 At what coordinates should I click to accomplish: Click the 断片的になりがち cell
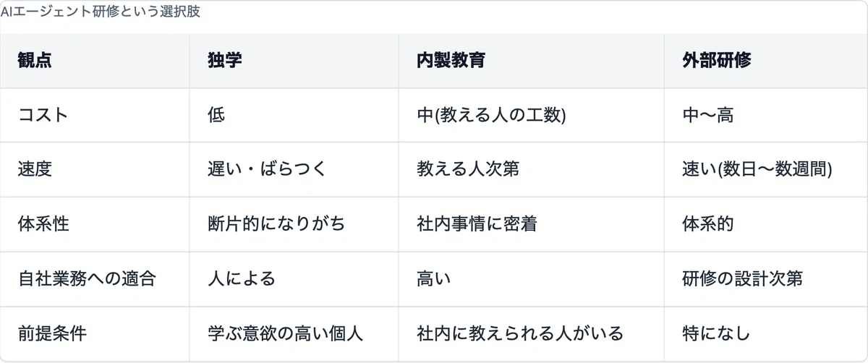(276, 224)
